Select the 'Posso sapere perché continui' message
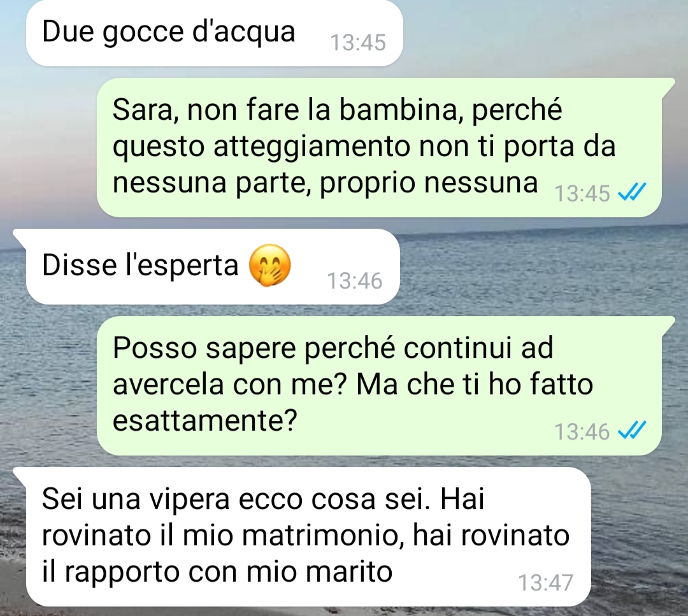 pos(379,385)
